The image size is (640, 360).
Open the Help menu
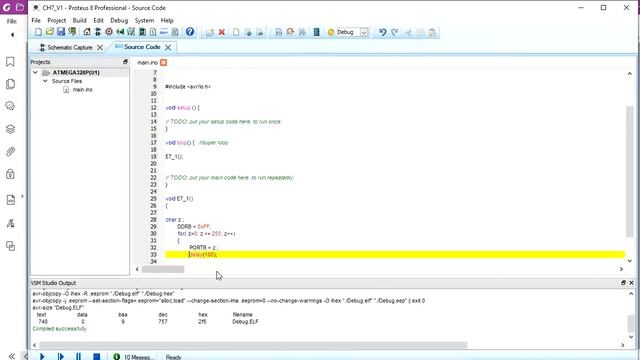[x=167, y=20]
